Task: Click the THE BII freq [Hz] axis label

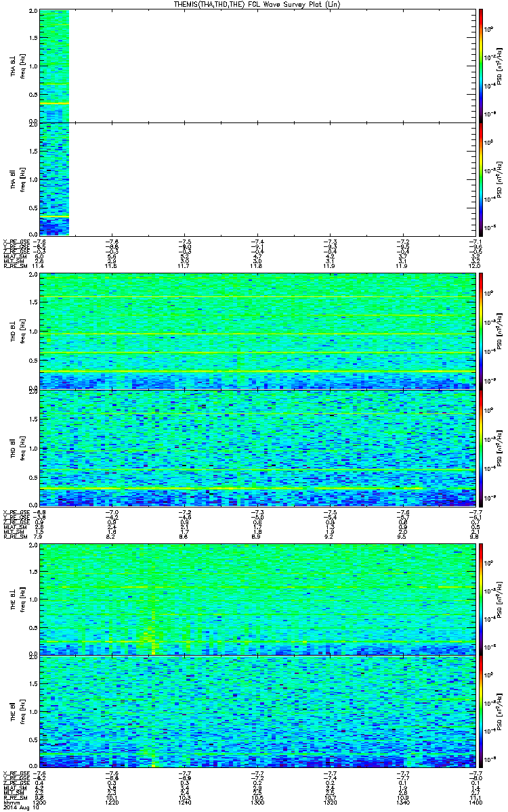Action: click(22, 711)
